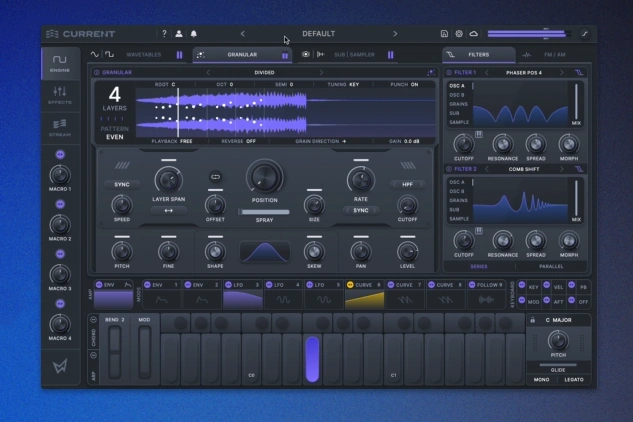The image size is (633, 422).
Task: Go to next preset after Default
Action: (395, 34)
